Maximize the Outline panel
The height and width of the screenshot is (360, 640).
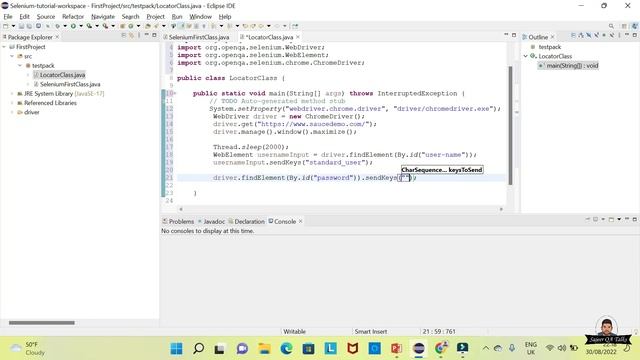tap(635, 36)
